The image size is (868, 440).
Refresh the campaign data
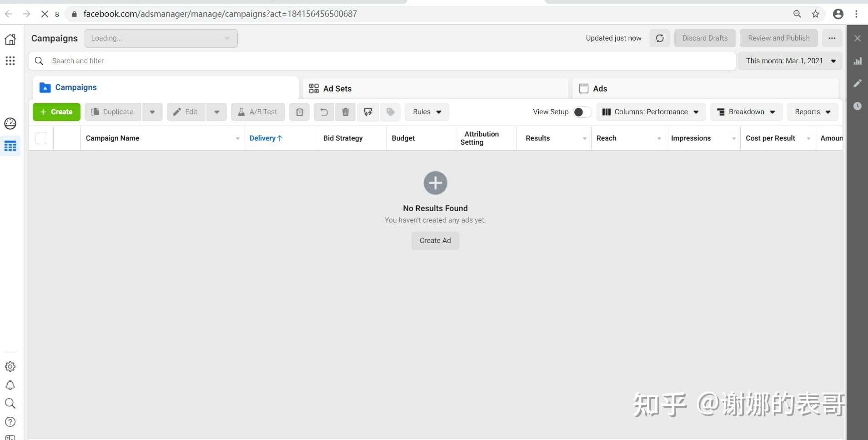pyautogui.click(x=660, y=38)
